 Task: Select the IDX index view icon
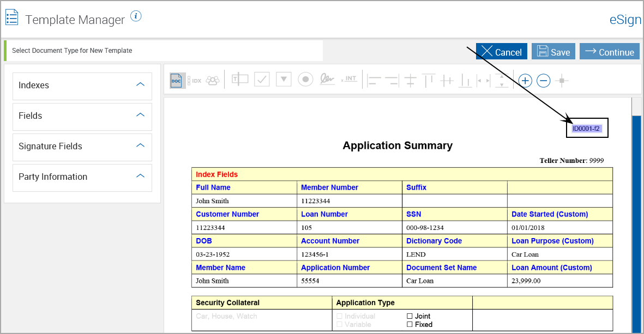(194, 81)
